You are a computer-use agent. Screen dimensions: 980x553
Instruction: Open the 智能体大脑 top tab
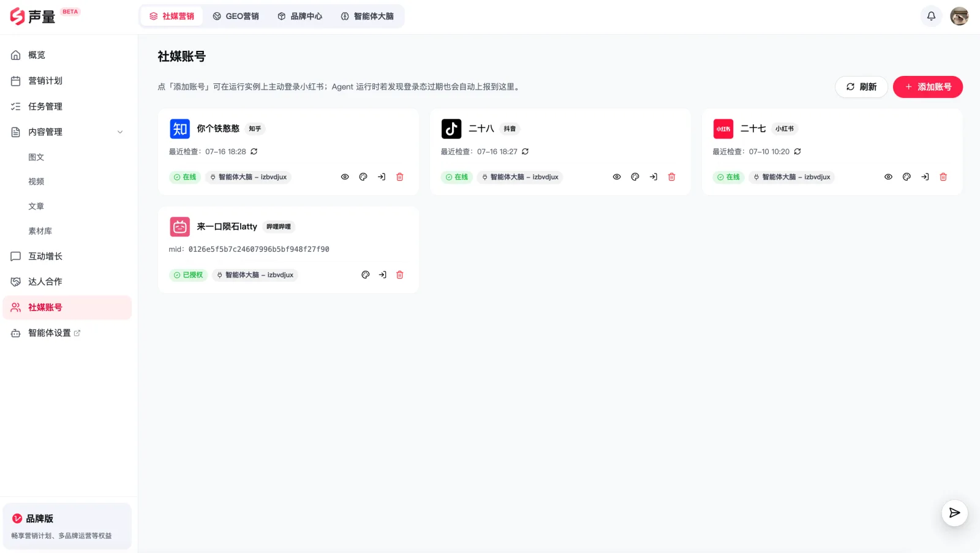pyautogui.click(x=367, y=16)
